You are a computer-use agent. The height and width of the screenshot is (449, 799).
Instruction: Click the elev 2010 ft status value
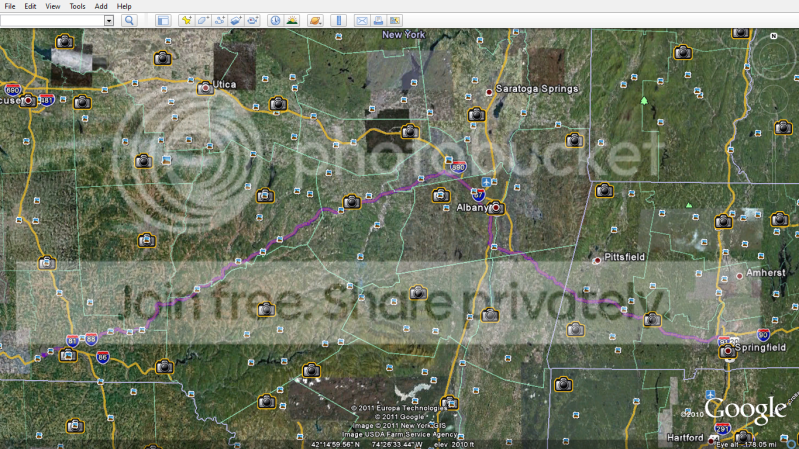click(454, 444)
